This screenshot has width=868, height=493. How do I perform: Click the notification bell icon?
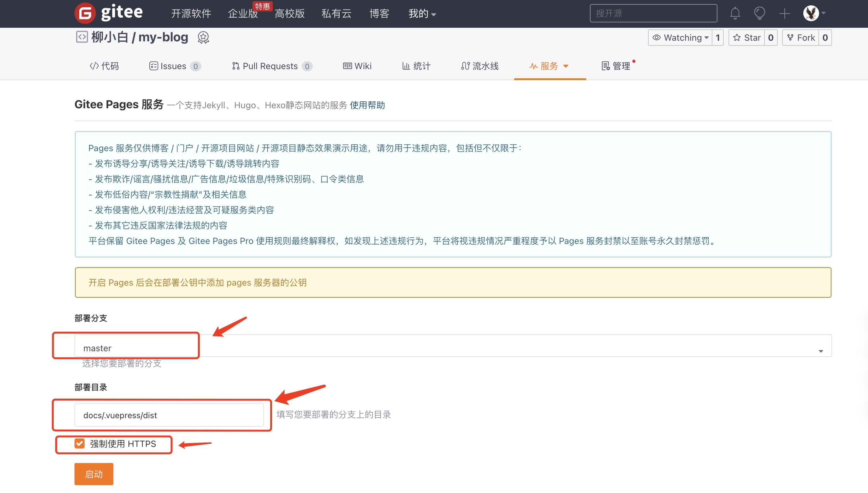click(x=735, y=14)
